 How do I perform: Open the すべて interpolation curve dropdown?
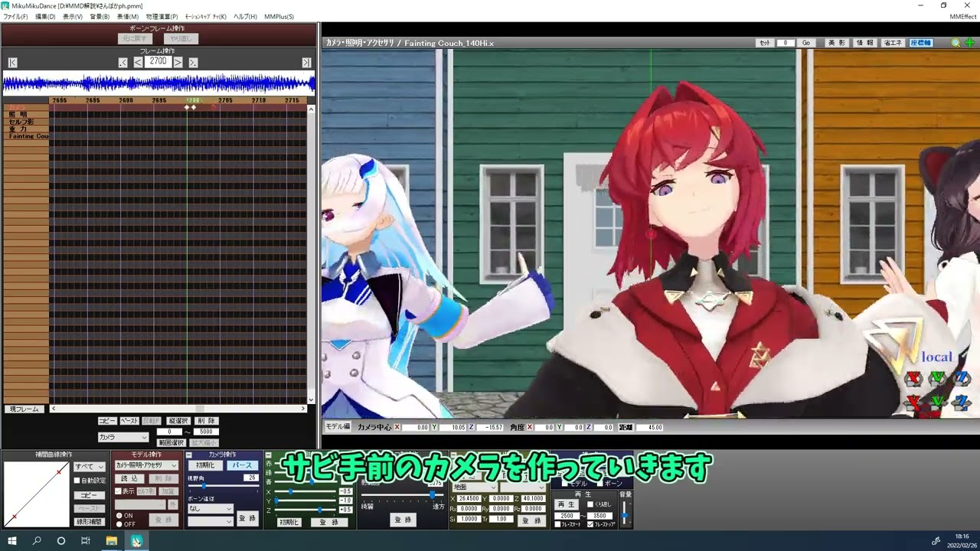[89, 466]
